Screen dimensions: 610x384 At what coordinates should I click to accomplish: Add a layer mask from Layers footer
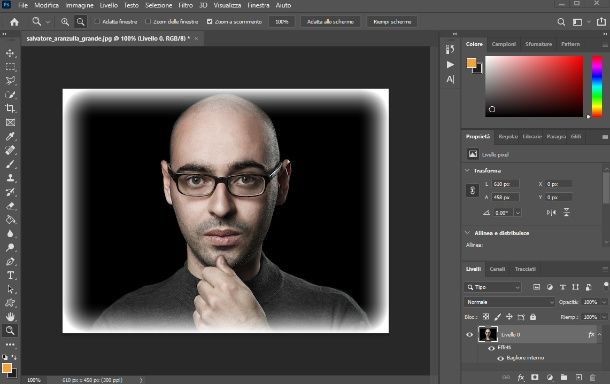535,377
